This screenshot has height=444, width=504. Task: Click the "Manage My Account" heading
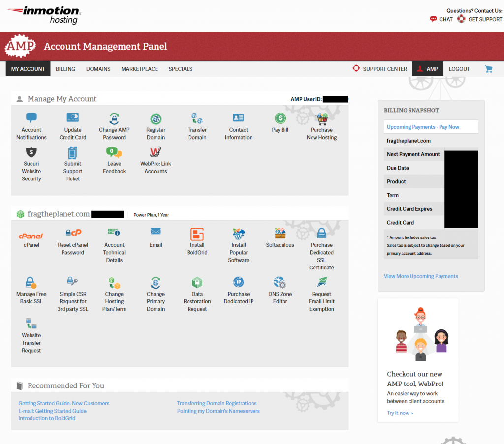point(62,99)
